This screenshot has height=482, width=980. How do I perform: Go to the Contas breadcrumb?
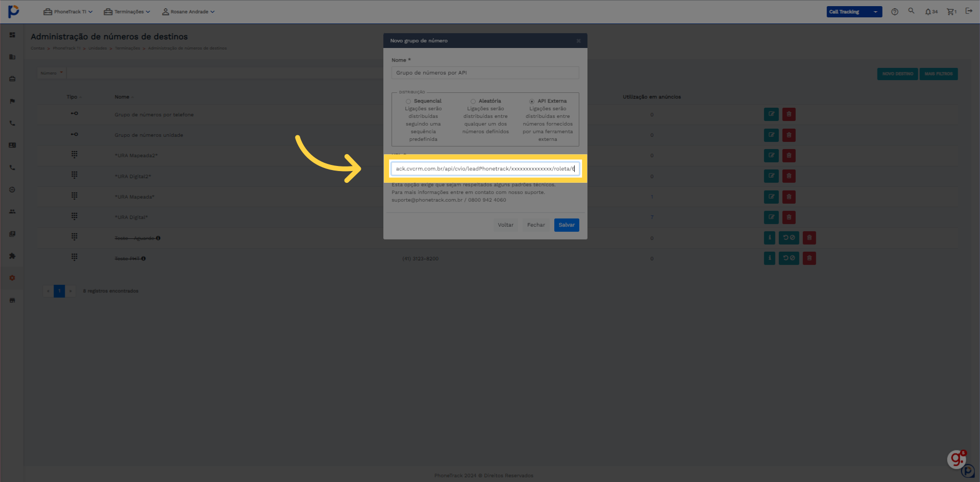tap(38, 49)
